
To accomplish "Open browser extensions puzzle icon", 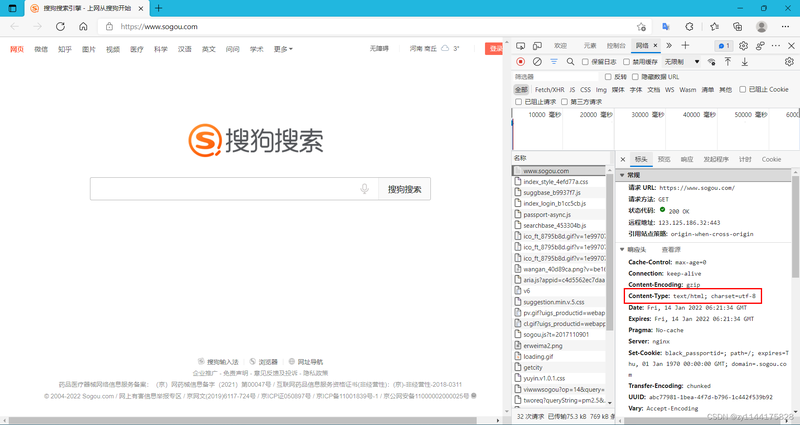I will point(689,27).
